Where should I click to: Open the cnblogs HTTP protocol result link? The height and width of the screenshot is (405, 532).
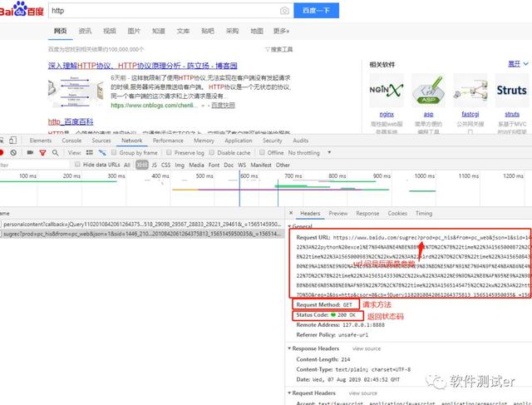coord(142,66)
